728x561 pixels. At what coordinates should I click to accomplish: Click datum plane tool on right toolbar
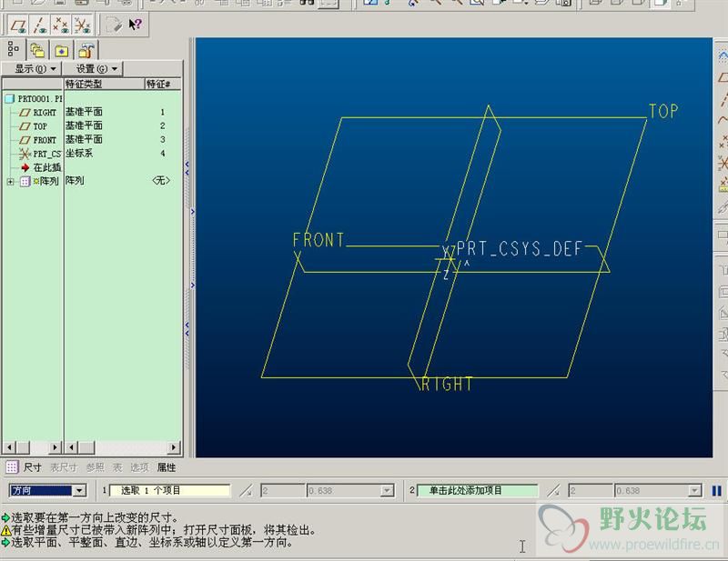(x=723, y=78)
